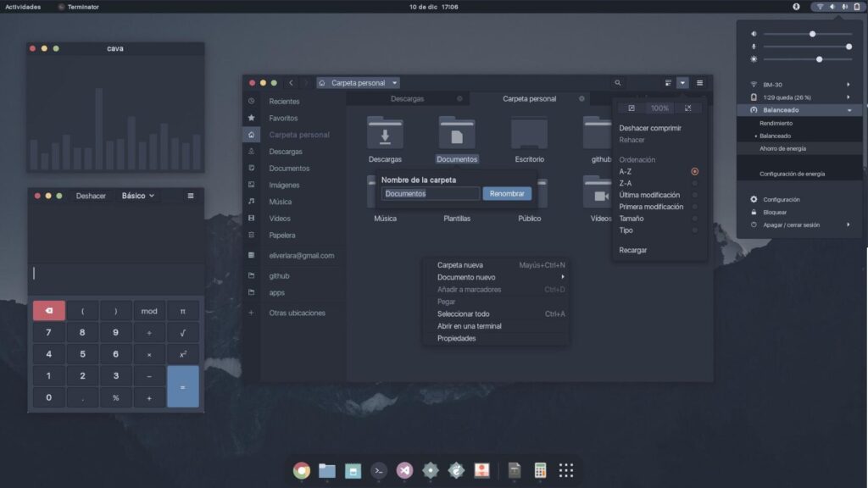Launch Visual Studio Code from the dock
This screenshot has height=488, width=868.
point(404,470)
